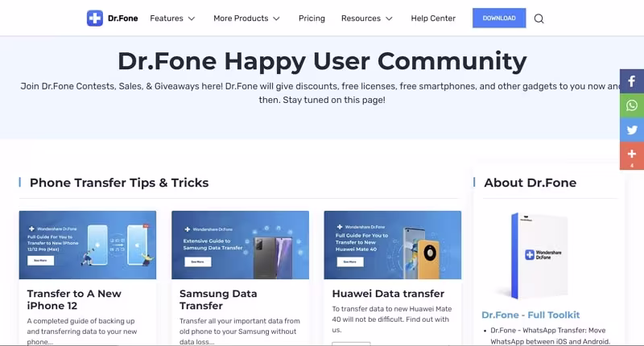Click the Samsung transfer description text
644x346 pixels.
(x=239, y=332)
